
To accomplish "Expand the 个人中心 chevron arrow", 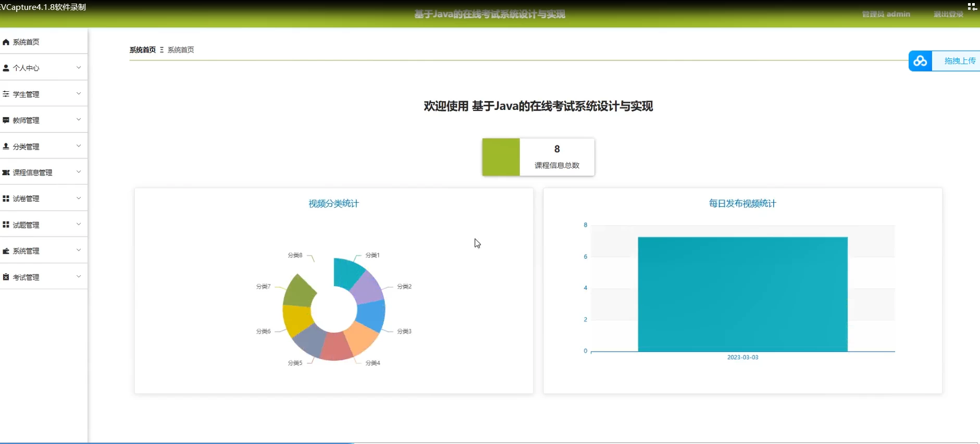I will tap(79, 68).
